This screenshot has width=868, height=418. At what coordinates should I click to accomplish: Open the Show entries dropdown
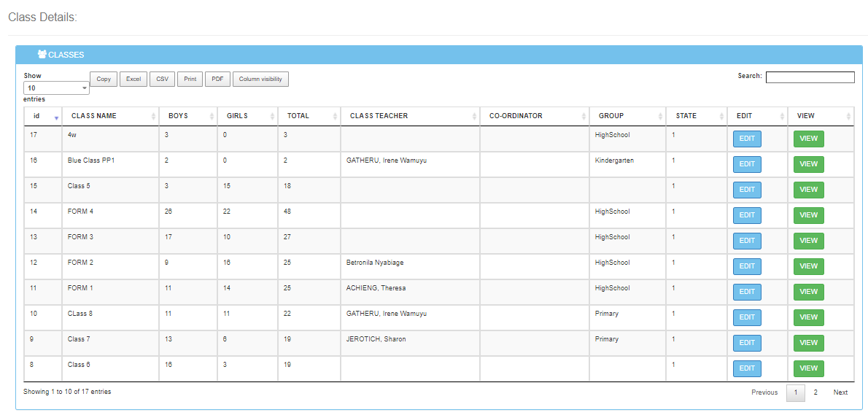pyautogui.click(x=56, y=88)
